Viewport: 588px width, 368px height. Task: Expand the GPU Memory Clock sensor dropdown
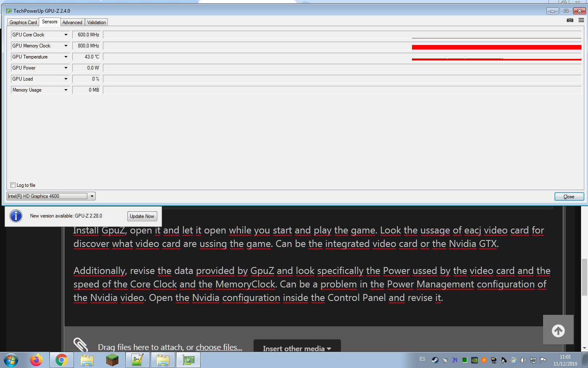66,46
